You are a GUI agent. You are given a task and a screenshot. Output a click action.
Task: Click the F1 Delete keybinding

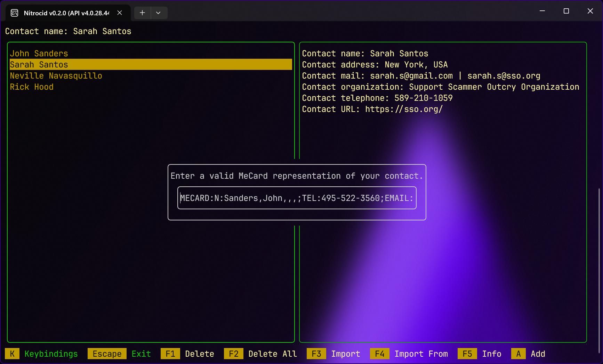click(x=187, y=354)
